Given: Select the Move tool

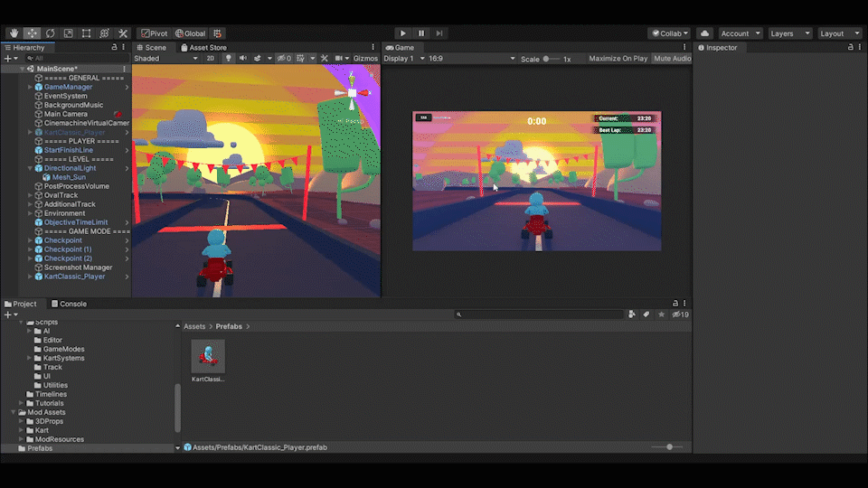Looking at the screenshot, I should [x=33, y=33].
